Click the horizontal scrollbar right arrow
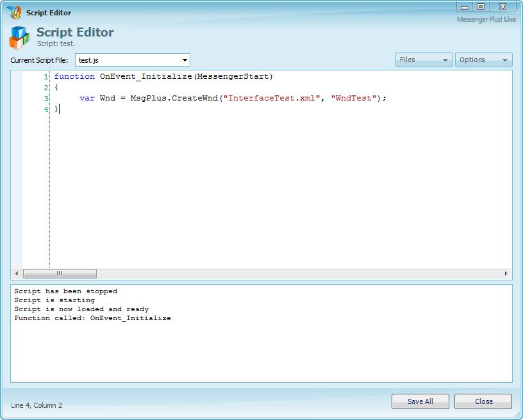 506,273
